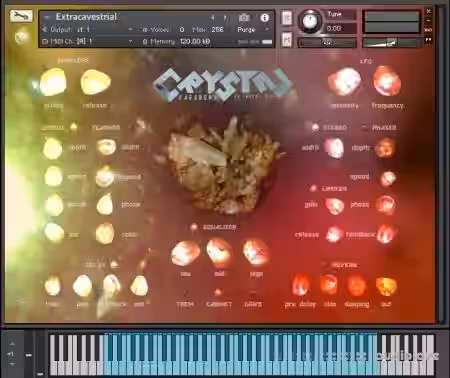450x378 pixels.
Task: Click the delay pan crystal knob
Action: tap(82, 286)
